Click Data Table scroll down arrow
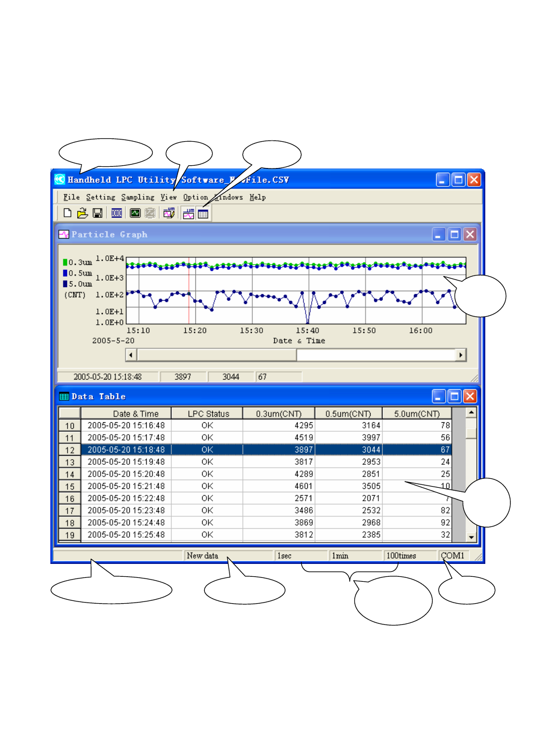This screenshot has width=534, height=756. tap(471, 537)
